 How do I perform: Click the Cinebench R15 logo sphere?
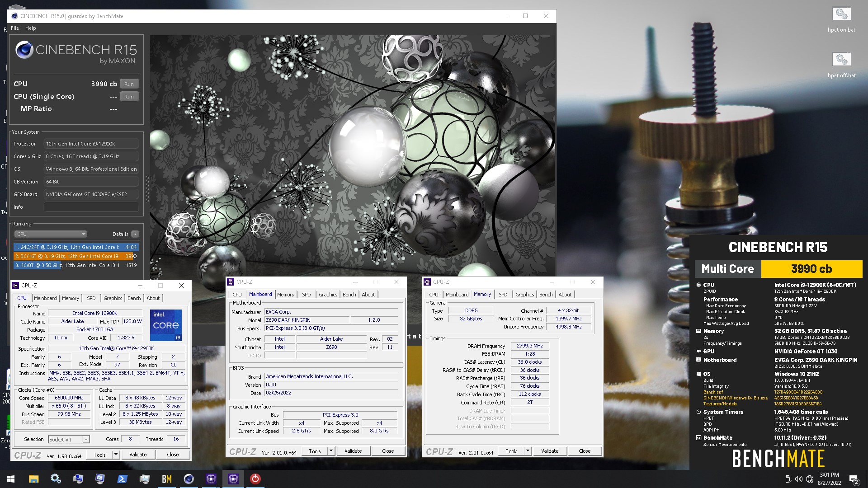click(x=24, y=50)
